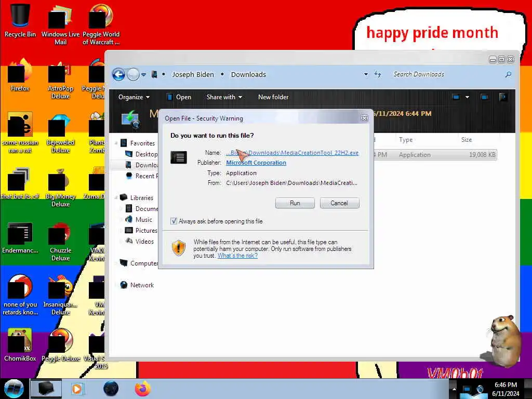Click the search magnifier icon in Explorer
This screenshot has width=532, height=399.
pyautogui.click(x=508, y=74)
